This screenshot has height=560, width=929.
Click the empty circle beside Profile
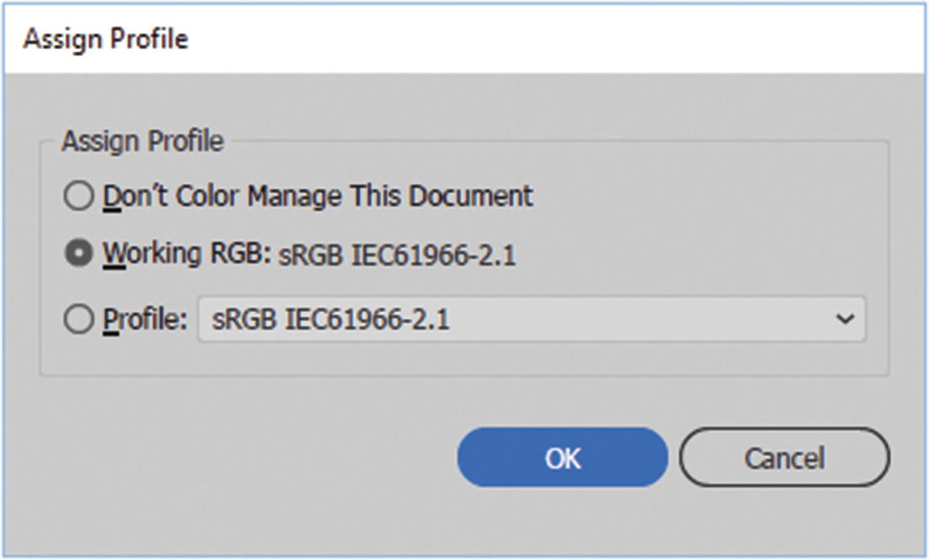point(78,320)
